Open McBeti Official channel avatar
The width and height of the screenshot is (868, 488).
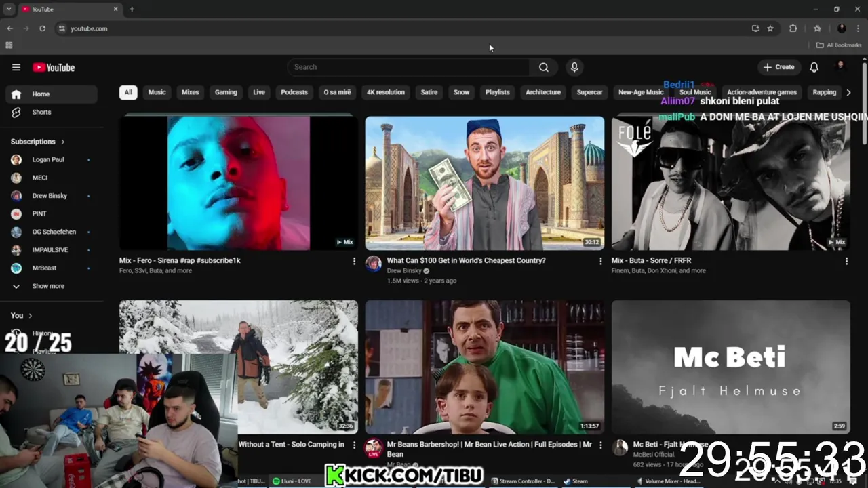(x=620, y=447)
